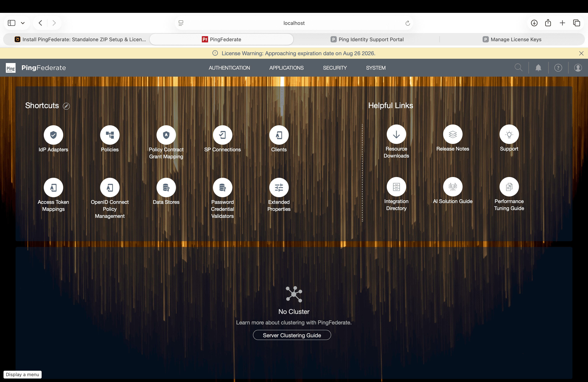Image resolution: width=588 pixels, height=382 pixels.
Task: Open Policy Contract Grant Mapping shortcut
Action: [166, 135]
